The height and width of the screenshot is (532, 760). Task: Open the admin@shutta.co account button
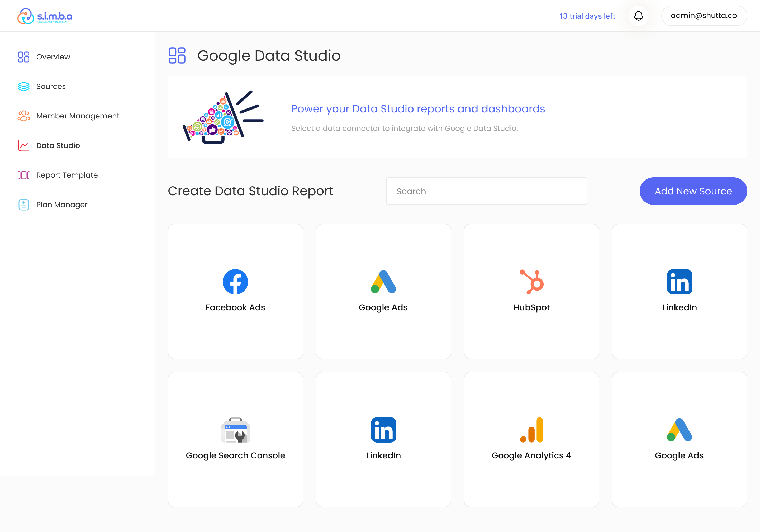pos(704,16)
